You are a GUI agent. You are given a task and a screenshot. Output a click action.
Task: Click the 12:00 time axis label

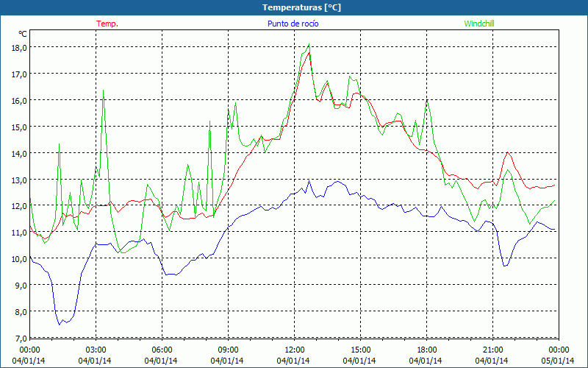click(295, 350)
